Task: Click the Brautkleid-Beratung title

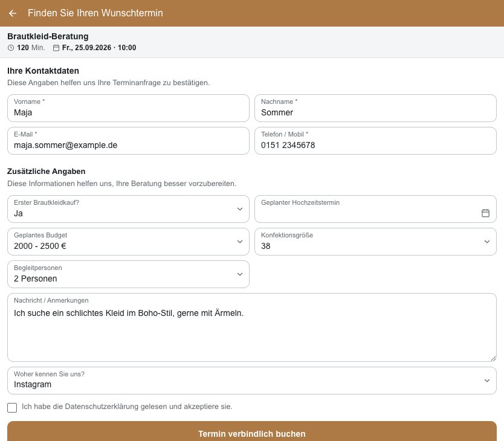Action: click(48, 36)
